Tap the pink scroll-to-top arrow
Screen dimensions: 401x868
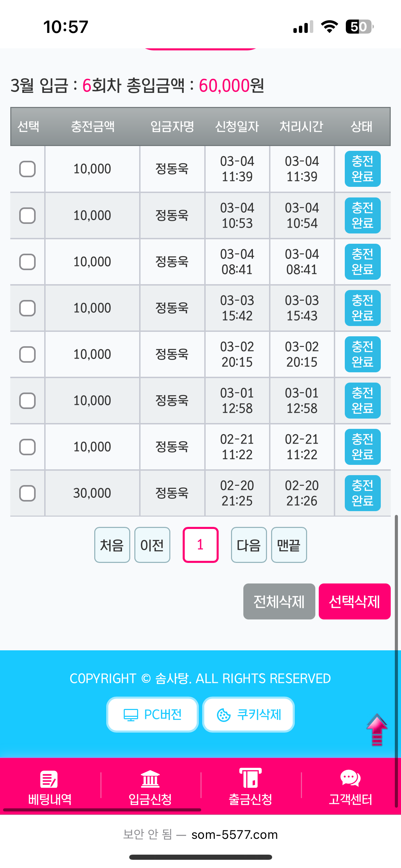(x=377, y=730)
